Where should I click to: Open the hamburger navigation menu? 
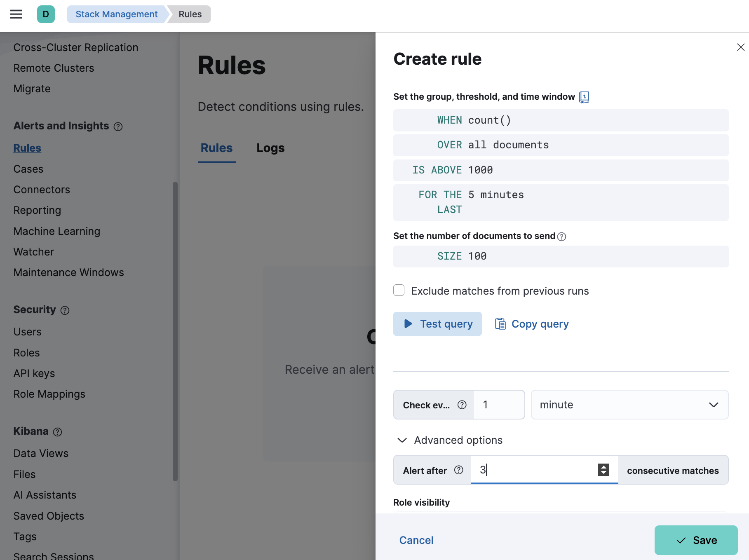tap(16, 14)
